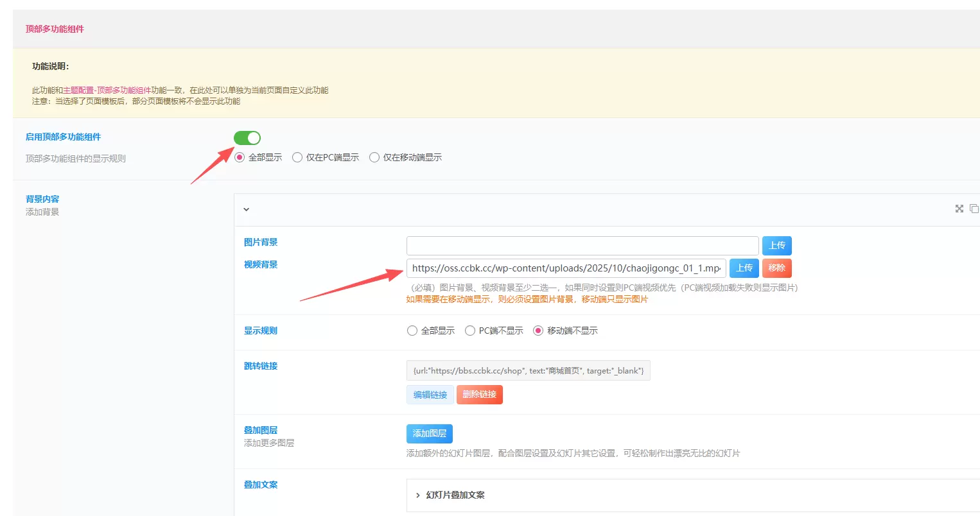Click the 显示规则 field label
980x516 pixels.
[x=261, y=331]
